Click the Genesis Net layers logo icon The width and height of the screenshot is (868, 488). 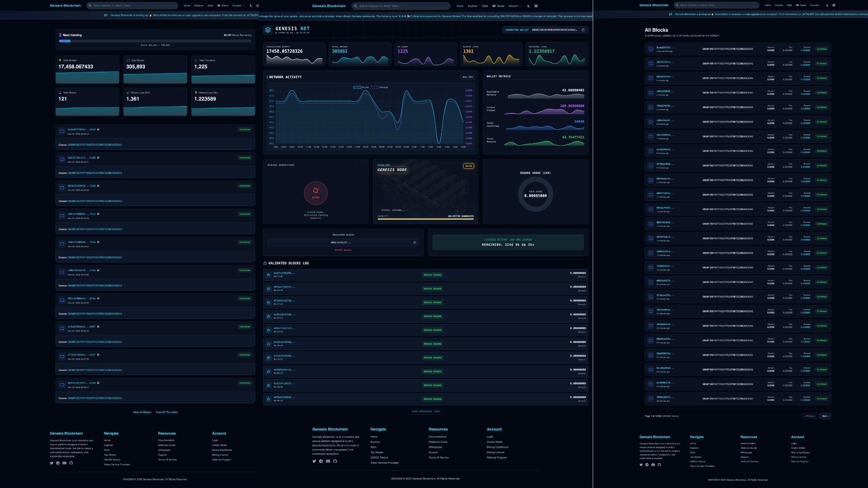[x=268, y=30]
